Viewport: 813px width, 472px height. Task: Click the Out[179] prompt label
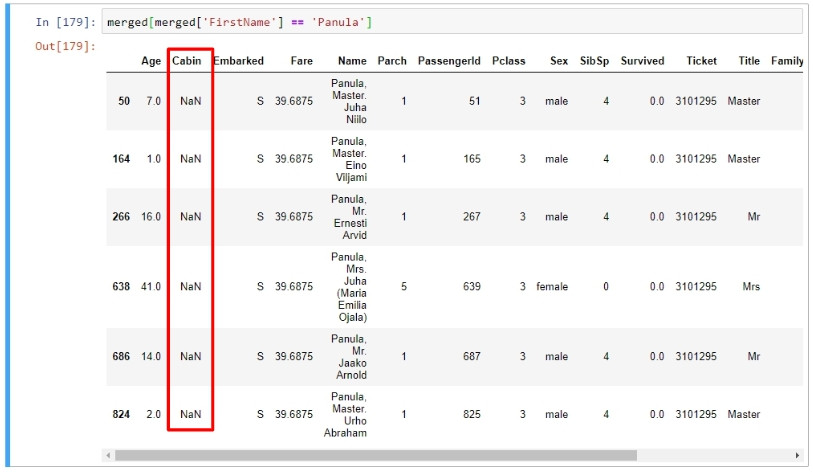[65, 46]
